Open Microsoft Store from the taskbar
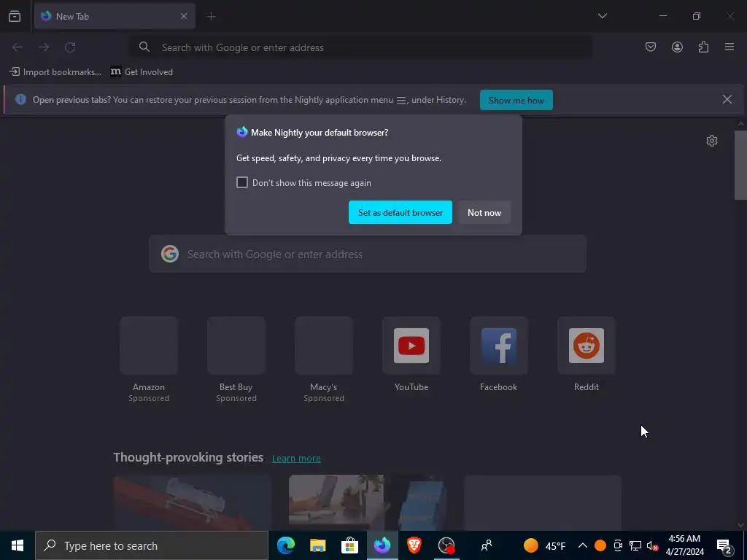The image size is (747, 560). pos(349,545)
